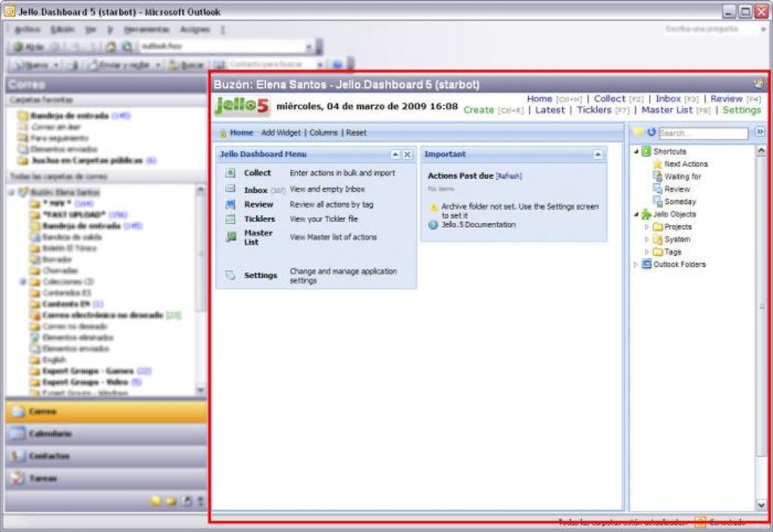Click Add Widget in the dashboard bar
The height and width of the screenshot is (532, 773).
click(x=281, y=133)
